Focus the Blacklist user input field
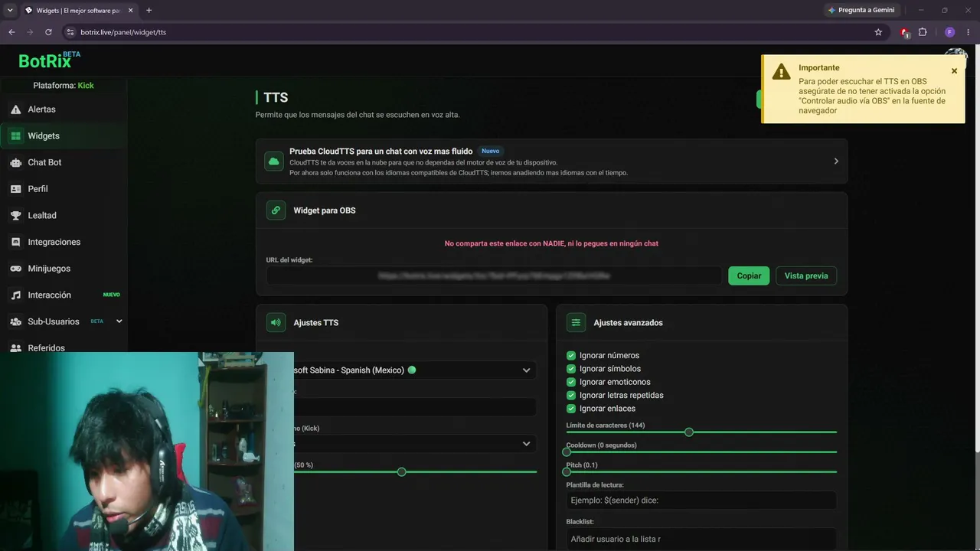 pyautogui.click(x=701, y=539)
